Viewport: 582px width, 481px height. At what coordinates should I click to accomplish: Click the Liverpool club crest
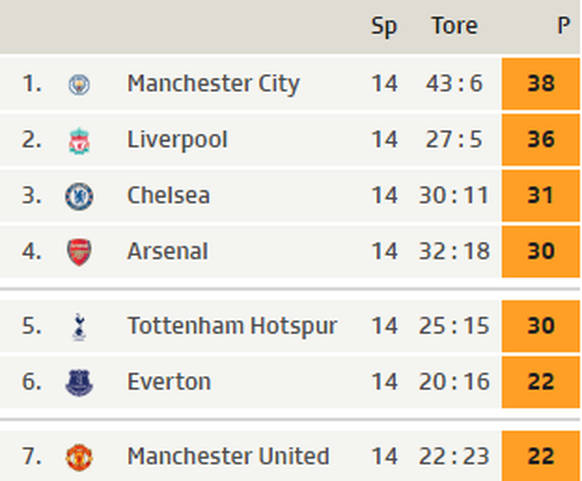point(79,141)
